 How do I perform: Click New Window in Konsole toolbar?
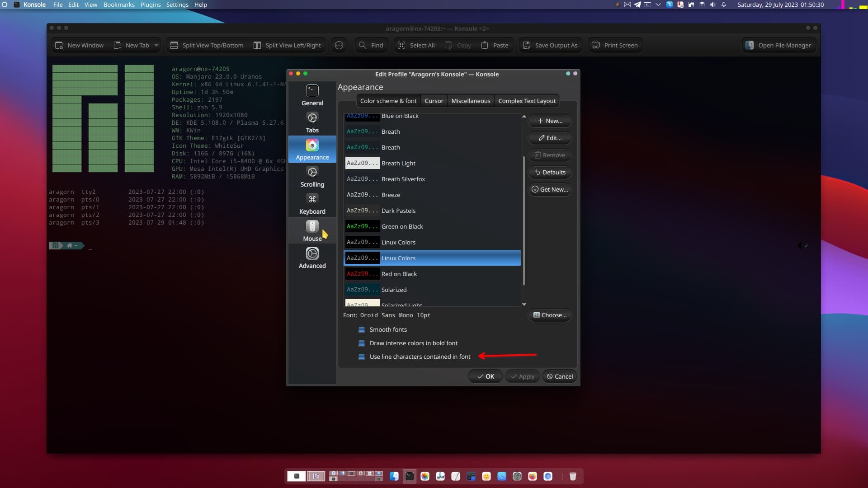[x=79, y=45]
